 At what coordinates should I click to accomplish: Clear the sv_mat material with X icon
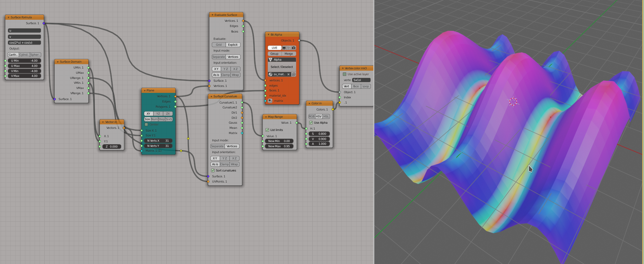point(288,74)
